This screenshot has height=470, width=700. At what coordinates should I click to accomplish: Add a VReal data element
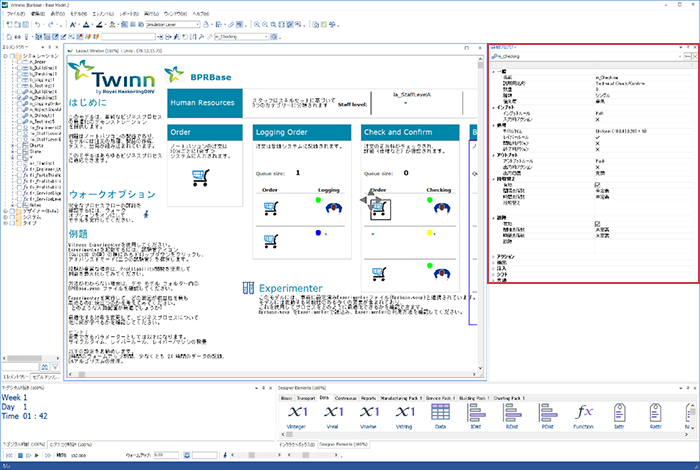333,412
